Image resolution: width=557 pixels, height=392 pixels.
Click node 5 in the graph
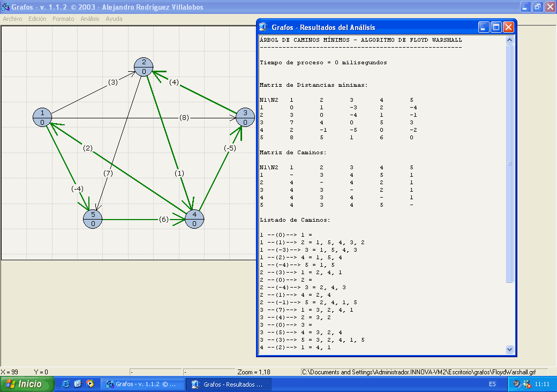[93, 219]
